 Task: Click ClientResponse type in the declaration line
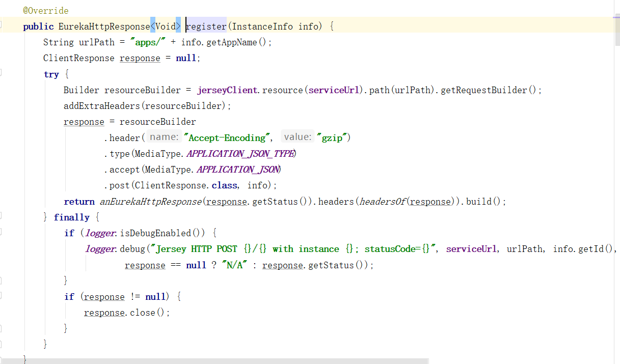point(79,58)
